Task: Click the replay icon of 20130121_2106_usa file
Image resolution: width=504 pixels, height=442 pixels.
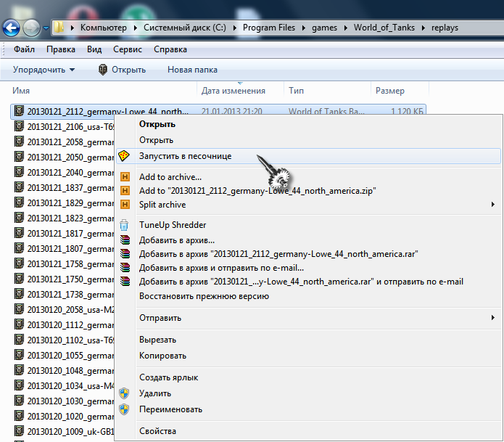Action: coord(20,126)
